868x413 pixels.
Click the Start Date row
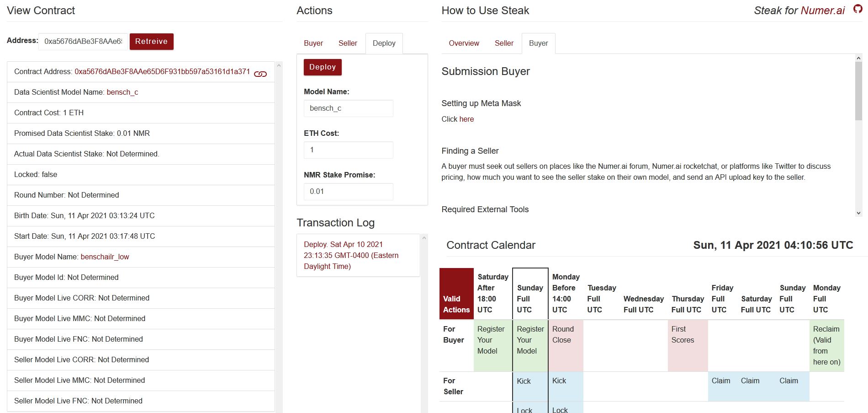(141, 236)
